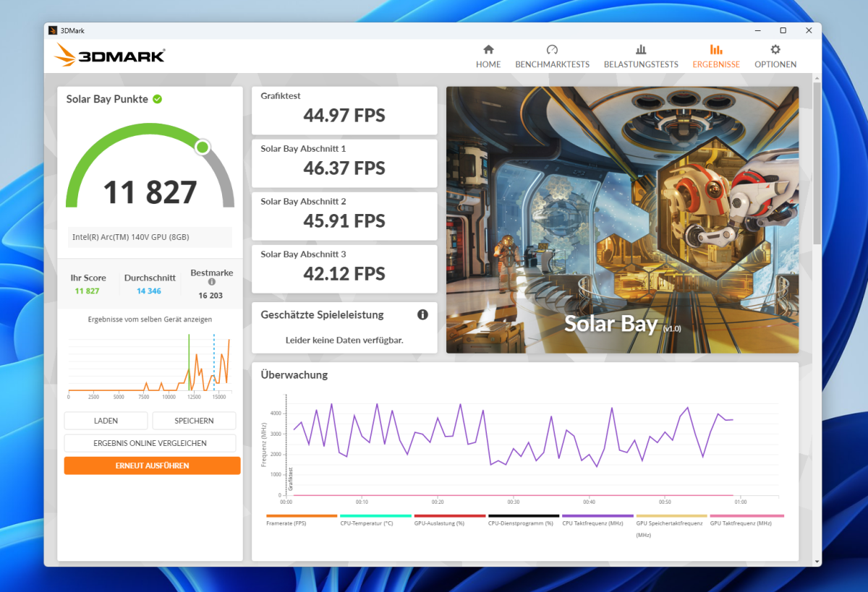The image size is (868, 592).
Task: Maximize the 3DMark window
Action: pyautogui.click(x=783, y=30)
